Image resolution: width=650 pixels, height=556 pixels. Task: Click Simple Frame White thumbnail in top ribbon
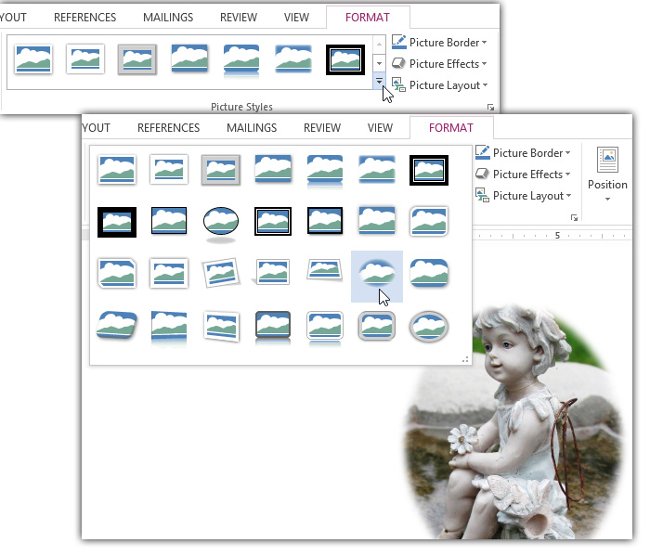34,59
